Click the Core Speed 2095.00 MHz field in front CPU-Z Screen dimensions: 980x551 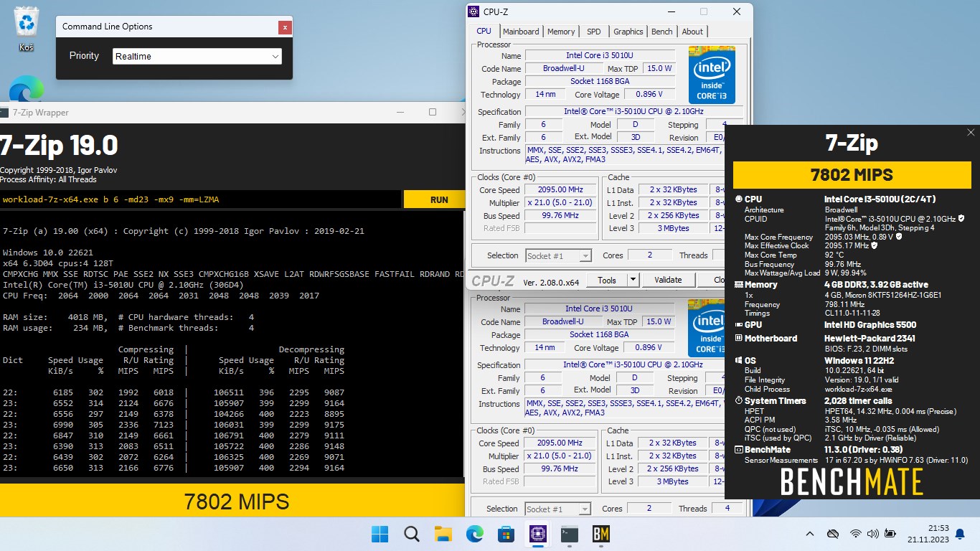point(560,190)
